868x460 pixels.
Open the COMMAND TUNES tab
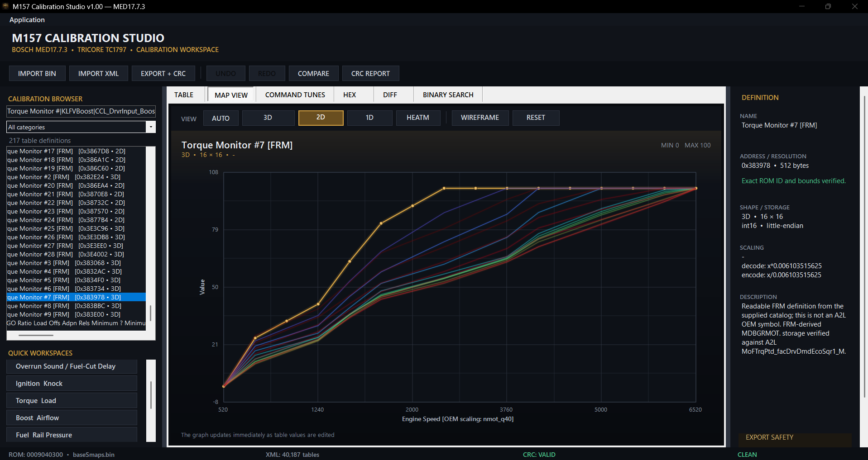tap(295, 95)
